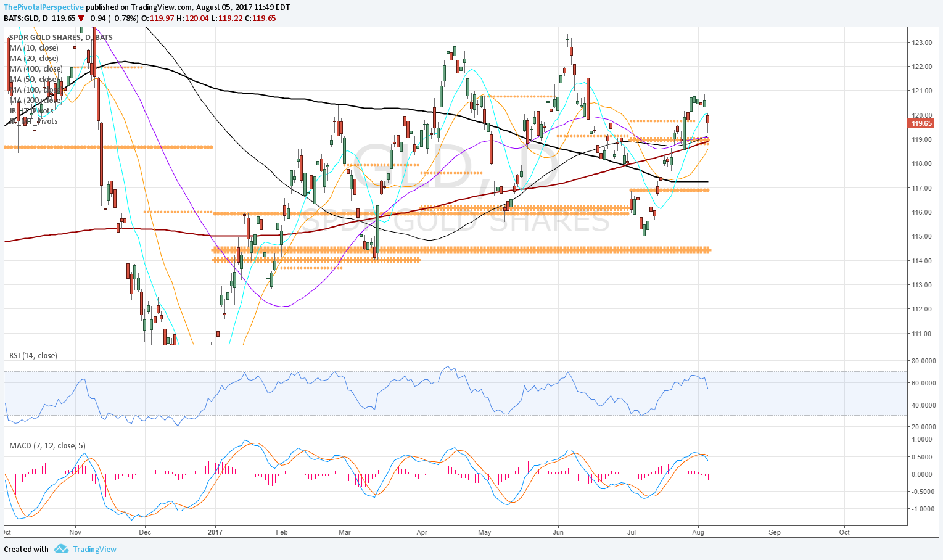Click the MA (400, close) legend
943x560 pixels.
(x=36, y=69)
